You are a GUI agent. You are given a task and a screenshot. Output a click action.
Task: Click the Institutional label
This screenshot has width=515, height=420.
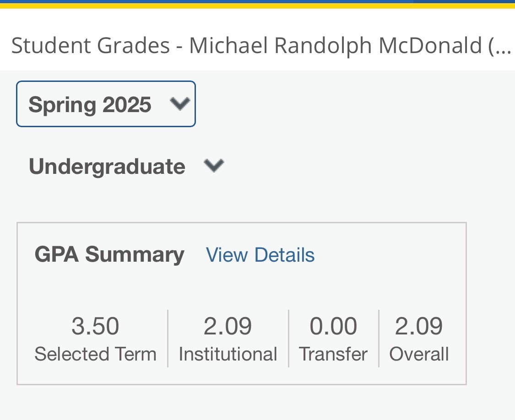(x=228, y=354)
